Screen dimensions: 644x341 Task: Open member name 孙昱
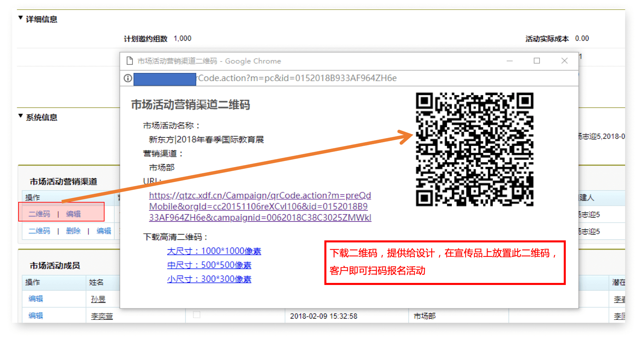98,299
